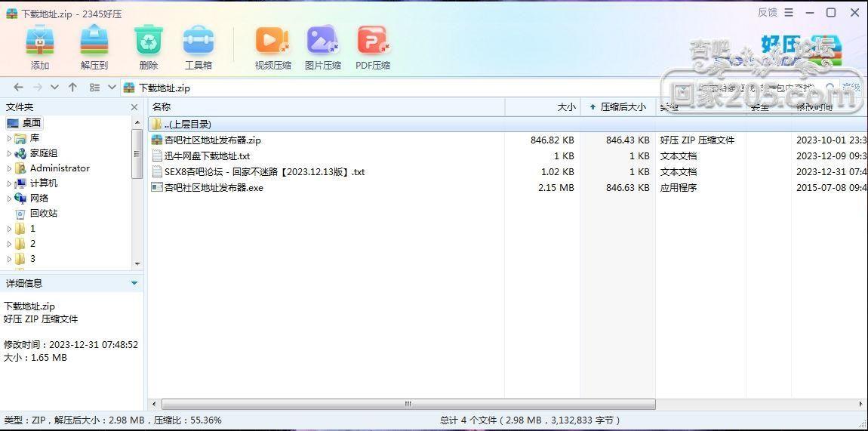Image resolution: width=868 pixels, height=431 pixels.
Task: Click the text file icon of 迅牛网盘下载地址.txt
Action: [157, 156]
